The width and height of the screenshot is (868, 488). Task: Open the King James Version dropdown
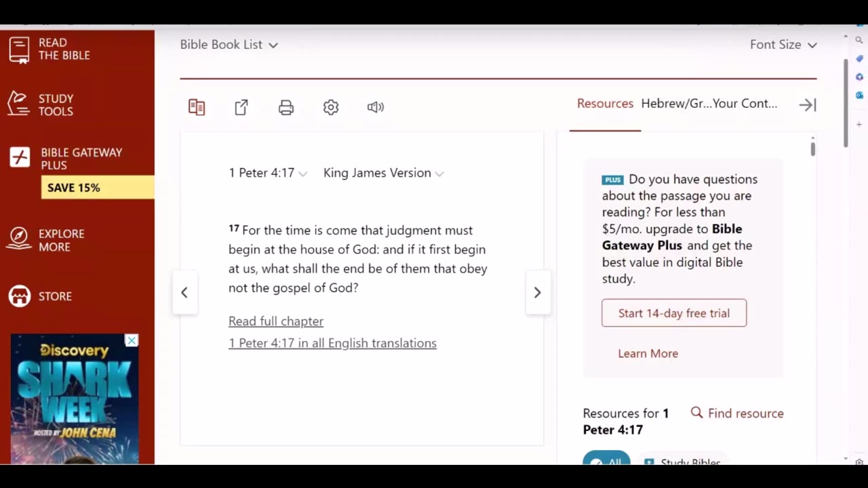383,173
